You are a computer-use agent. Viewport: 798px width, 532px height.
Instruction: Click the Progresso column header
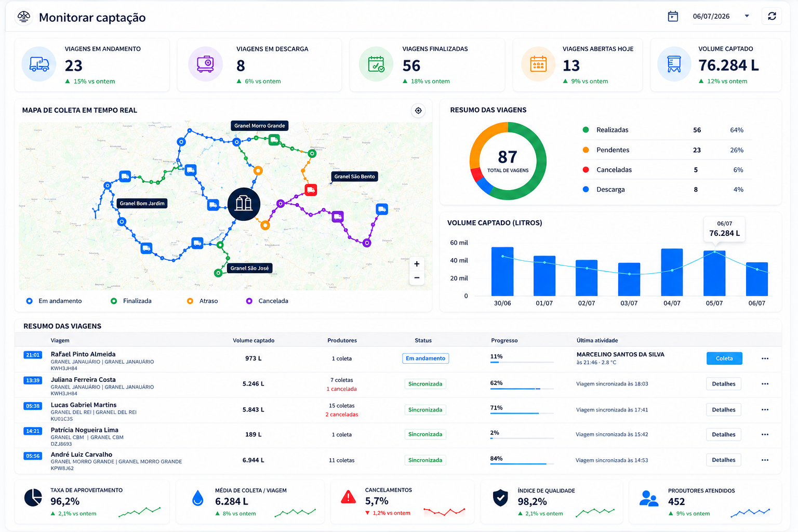point(504,340)
